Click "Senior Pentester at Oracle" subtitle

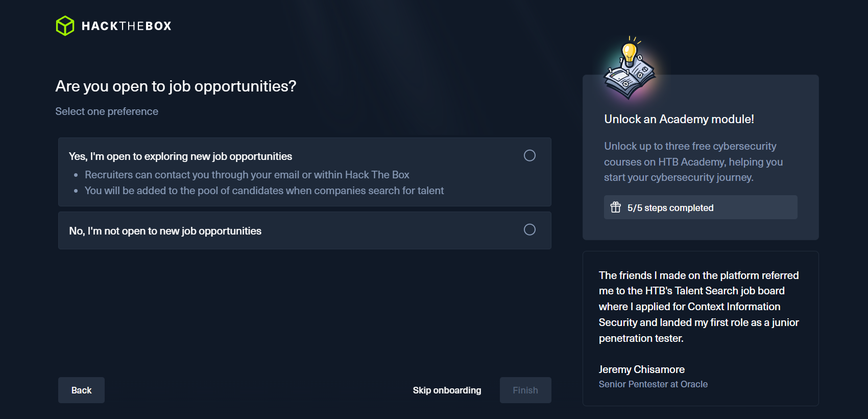[x=653, y=384]
